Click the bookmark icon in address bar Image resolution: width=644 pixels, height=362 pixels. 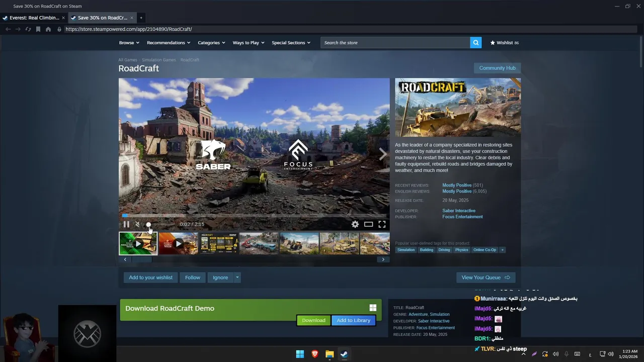pos(38,29)
